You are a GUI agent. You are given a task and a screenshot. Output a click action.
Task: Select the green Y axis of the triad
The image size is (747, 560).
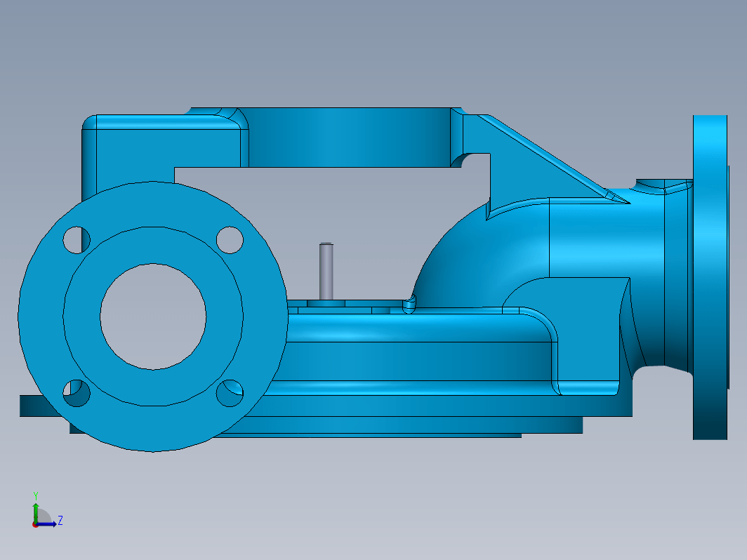pos(35,512)
